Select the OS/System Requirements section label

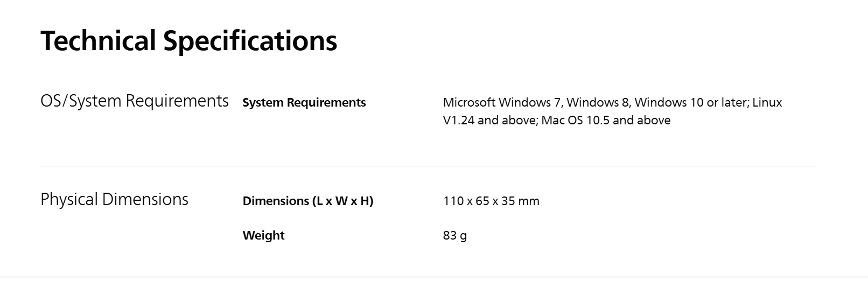(135, 101)
